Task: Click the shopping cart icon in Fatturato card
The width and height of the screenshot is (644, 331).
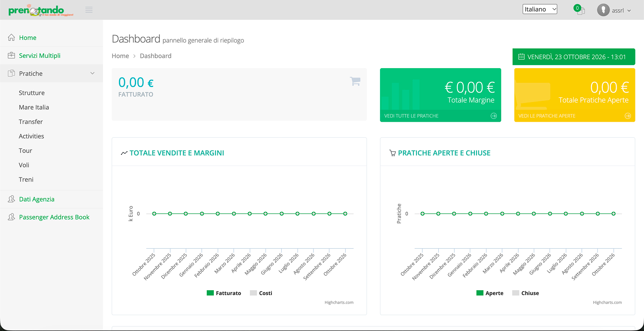Action: click(x=355, y=81)
